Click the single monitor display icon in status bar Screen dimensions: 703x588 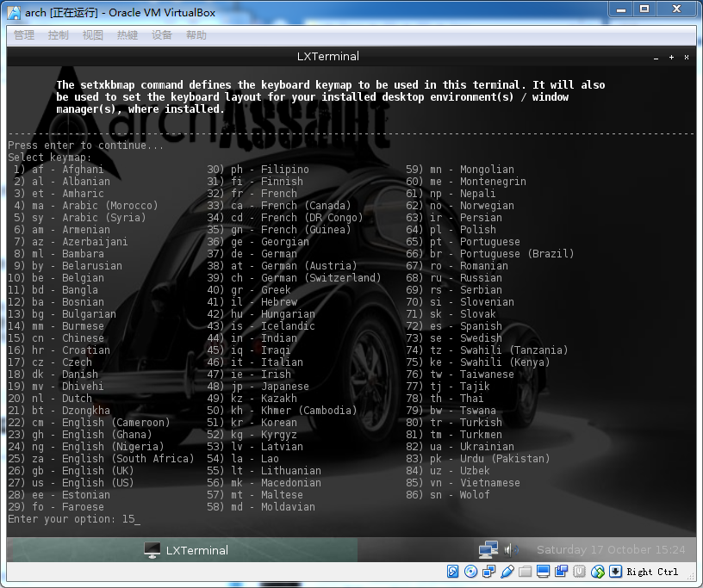pyautogui.click(x=543, y=572)
